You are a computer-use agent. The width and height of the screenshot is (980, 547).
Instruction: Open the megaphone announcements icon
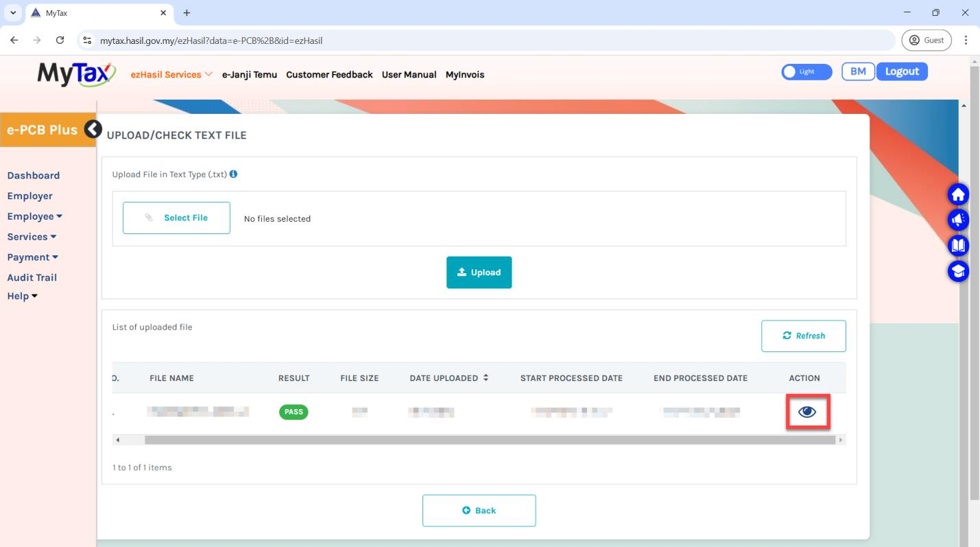coord(957,220)
